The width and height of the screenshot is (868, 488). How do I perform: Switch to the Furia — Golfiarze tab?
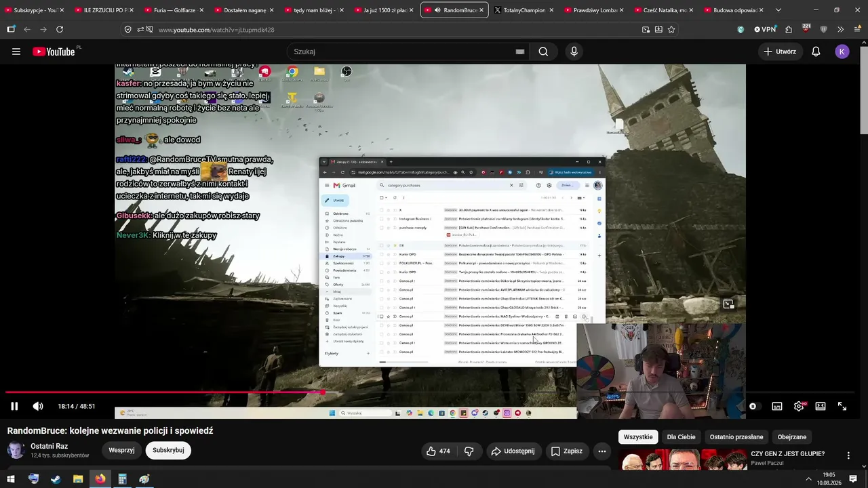172,10
